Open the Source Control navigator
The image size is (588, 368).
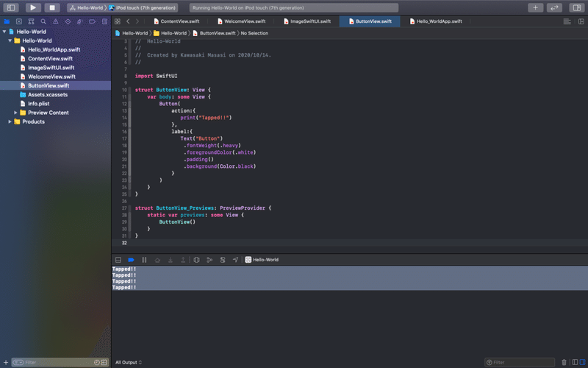[19, 21]
